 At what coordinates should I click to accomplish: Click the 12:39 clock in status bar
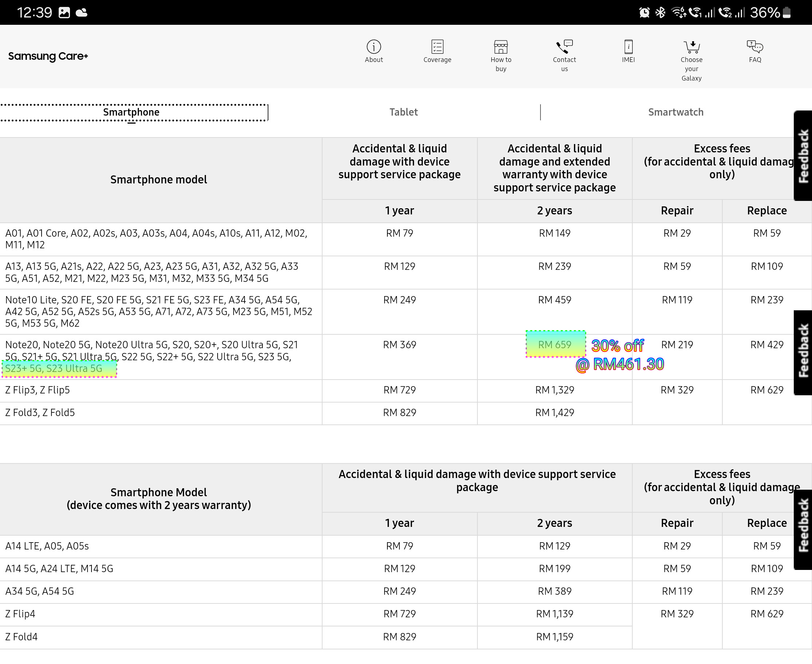pos(34,13)
